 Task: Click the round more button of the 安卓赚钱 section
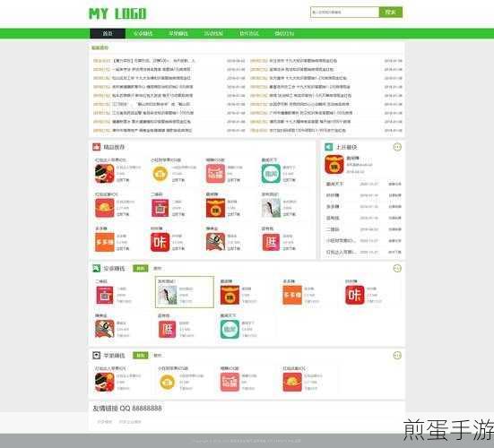click(397, 268)
